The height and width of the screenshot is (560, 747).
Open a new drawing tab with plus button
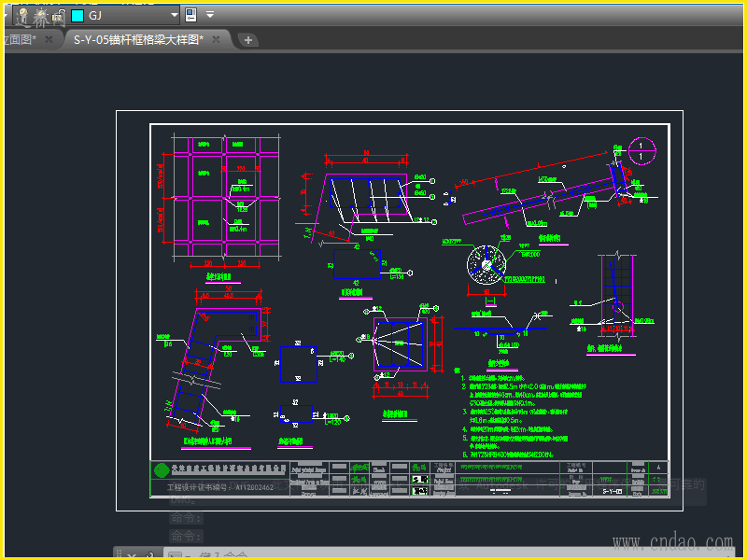[x=248, y=40]
